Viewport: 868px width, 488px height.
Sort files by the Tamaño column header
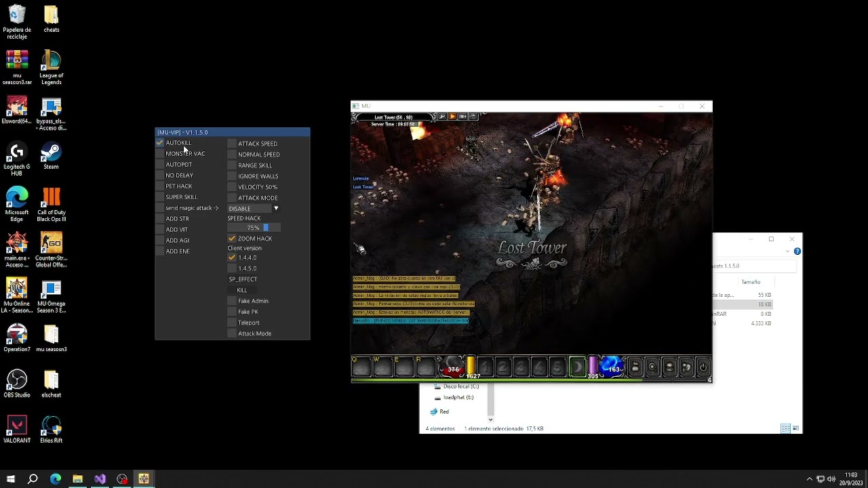point(751,282)
